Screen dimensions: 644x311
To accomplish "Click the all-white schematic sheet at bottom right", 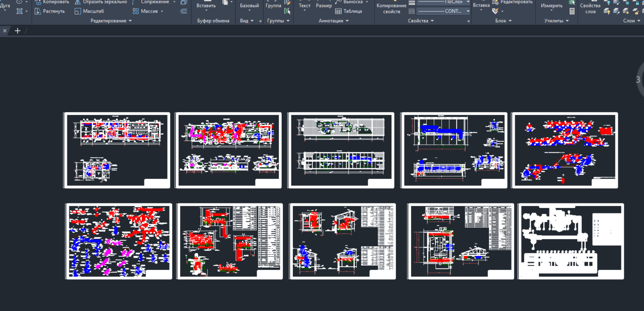I will coord(571,241).
